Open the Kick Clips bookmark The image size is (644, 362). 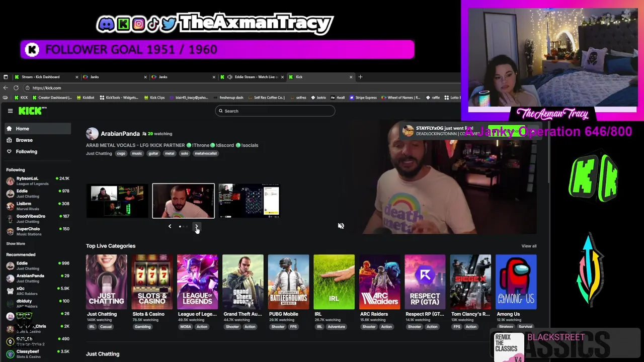pyautogui.click(x=154, y=98)
